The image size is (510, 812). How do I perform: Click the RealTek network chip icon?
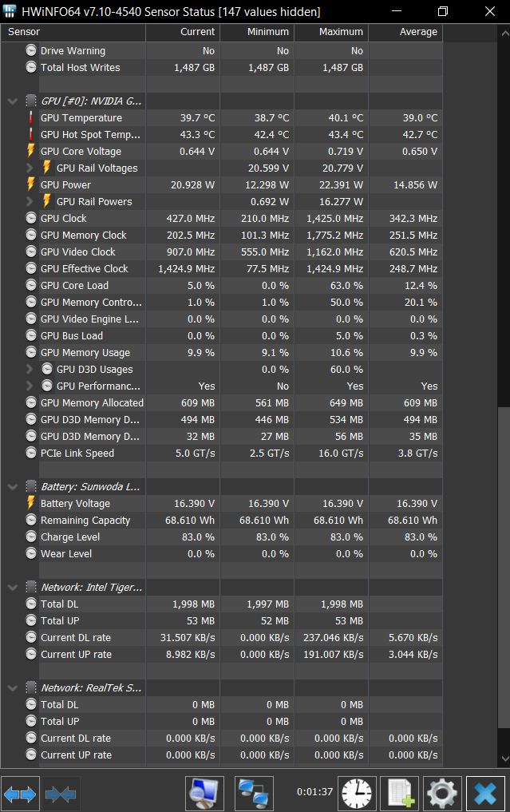click(31, 687)
